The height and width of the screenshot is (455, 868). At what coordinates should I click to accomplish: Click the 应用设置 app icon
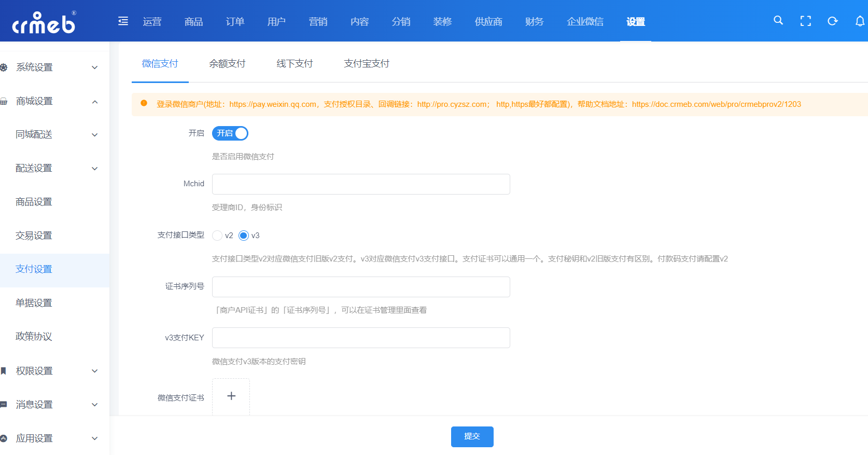(4, 438)
